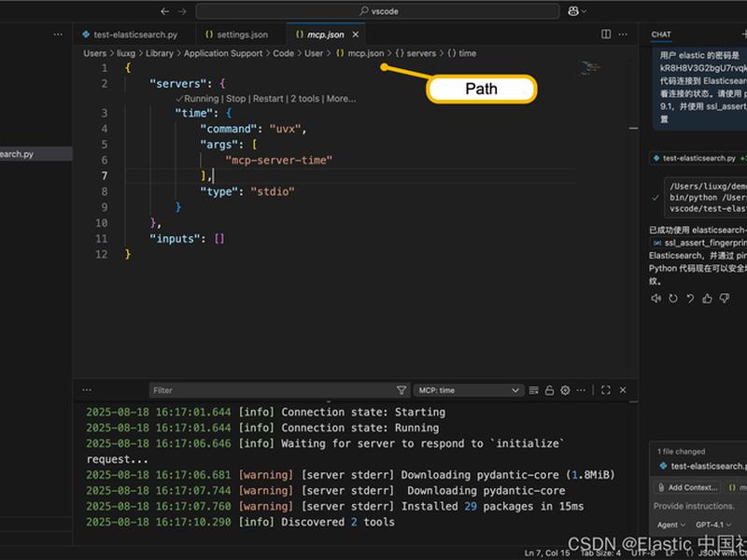
Task: Go back with the left arrow
Action: pyautogui.click(x=165, y=11)
